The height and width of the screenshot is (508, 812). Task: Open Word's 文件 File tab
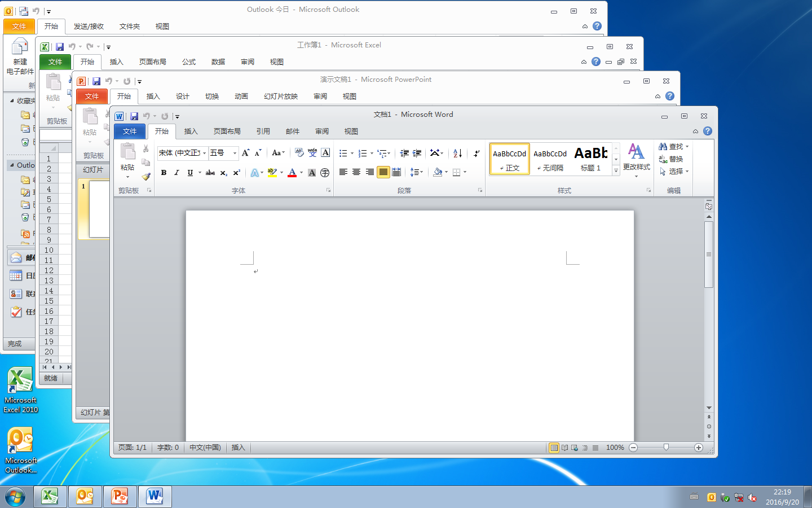click(x=130, y=132)
